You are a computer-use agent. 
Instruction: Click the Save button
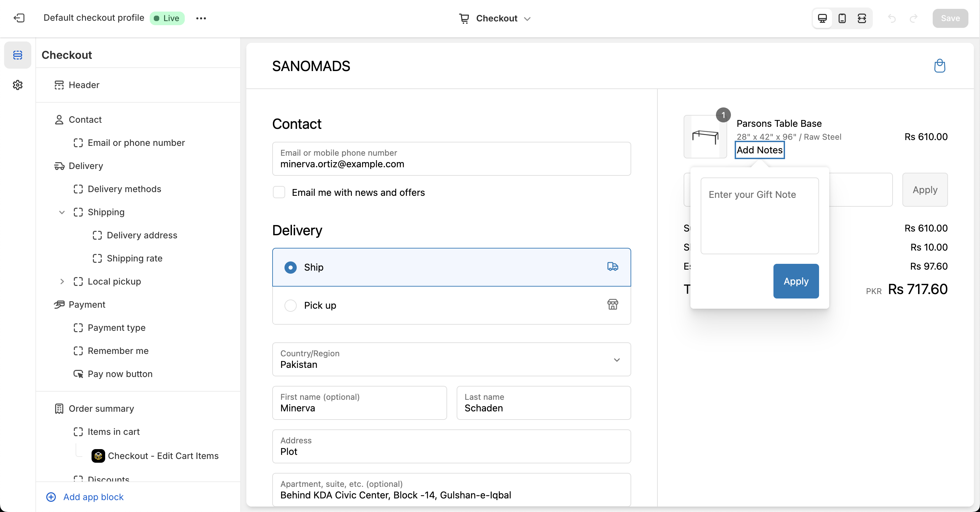point(950,18)
